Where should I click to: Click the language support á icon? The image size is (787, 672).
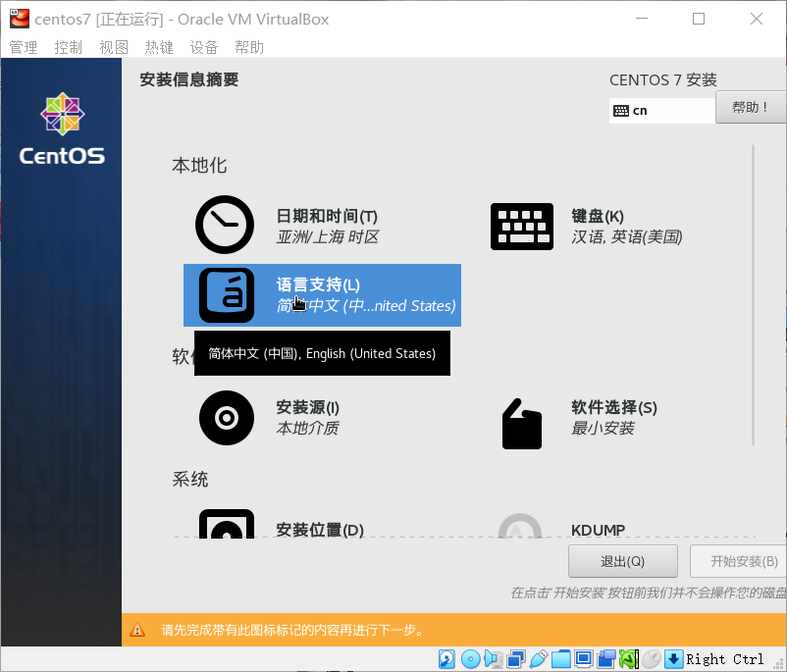pyautogui.click(x=227, y=295)
